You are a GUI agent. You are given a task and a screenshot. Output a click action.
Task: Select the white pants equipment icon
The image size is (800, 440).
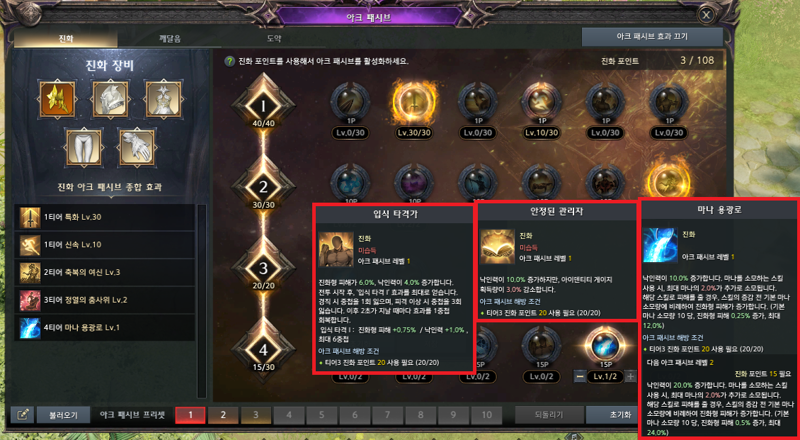(83, 147)
